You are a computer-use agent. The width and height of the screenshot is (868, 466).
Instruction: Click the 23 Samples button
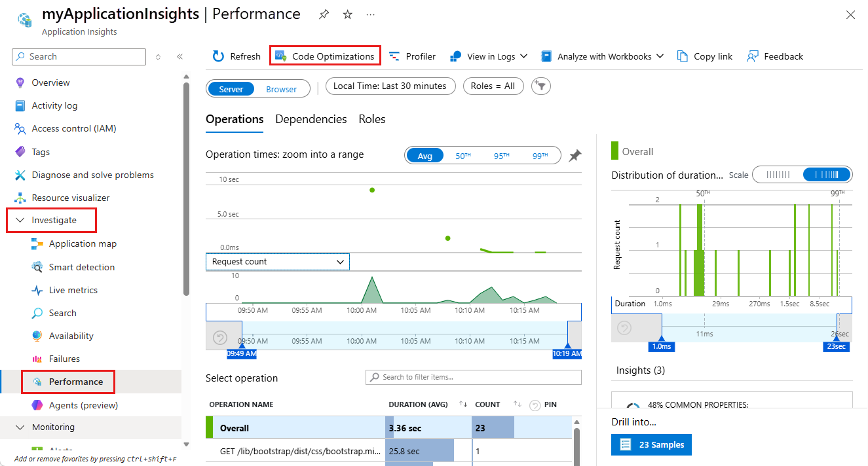click(651, 444)
